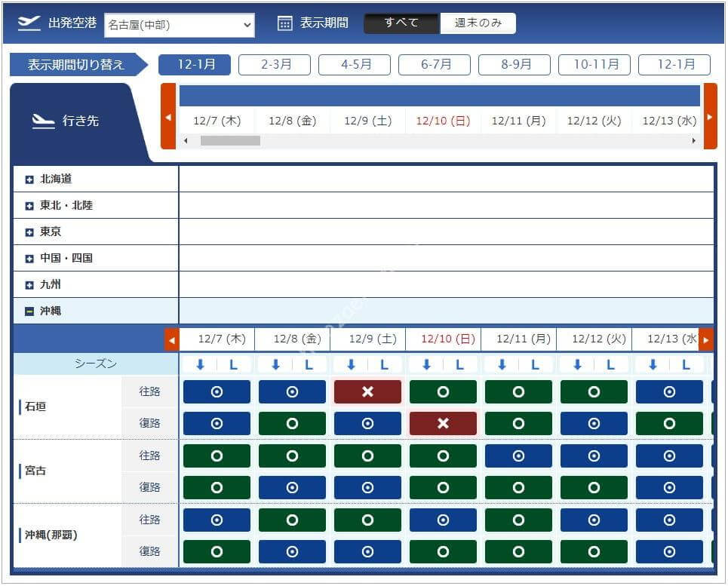The image size is (728, 586).
Task: Select 石垣 往路 availability for 12/12
Action: pos(594,392)
